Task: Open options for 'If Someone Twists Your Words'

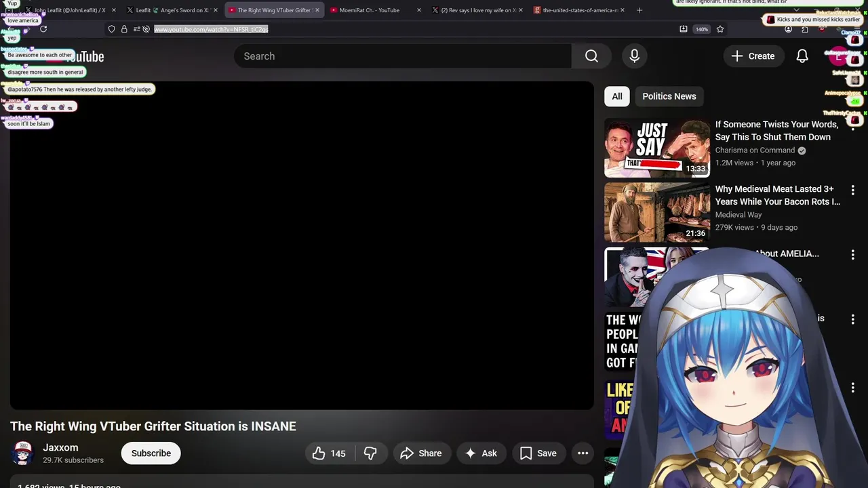Action: pos(852,126)
